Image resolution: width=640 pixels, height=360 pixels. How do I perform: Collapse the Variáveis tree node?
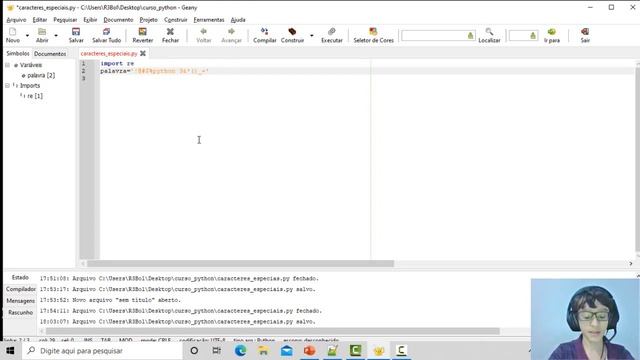[x=7, y=65]
